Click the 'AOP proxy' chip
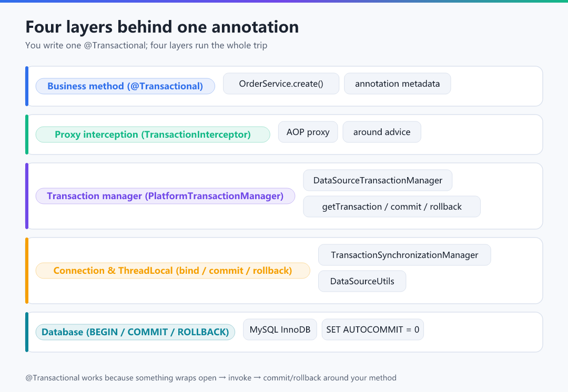The height and width of the screenshot is (392, 568). point(308,132)
